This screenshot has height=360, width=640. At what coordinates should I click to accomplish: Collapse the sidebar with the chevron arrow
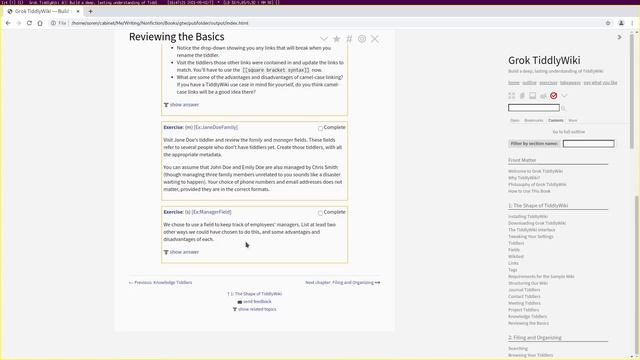point(620,37)
